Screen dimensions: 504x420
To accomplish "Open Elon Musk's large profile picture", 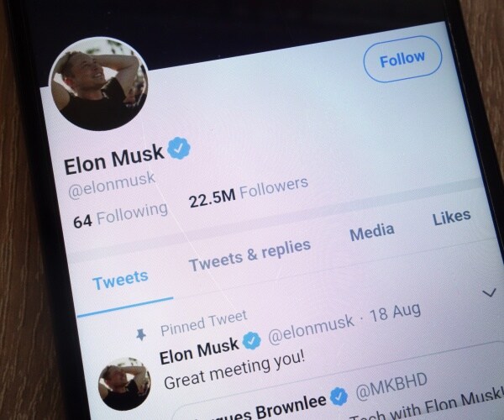I will [98, 83].
